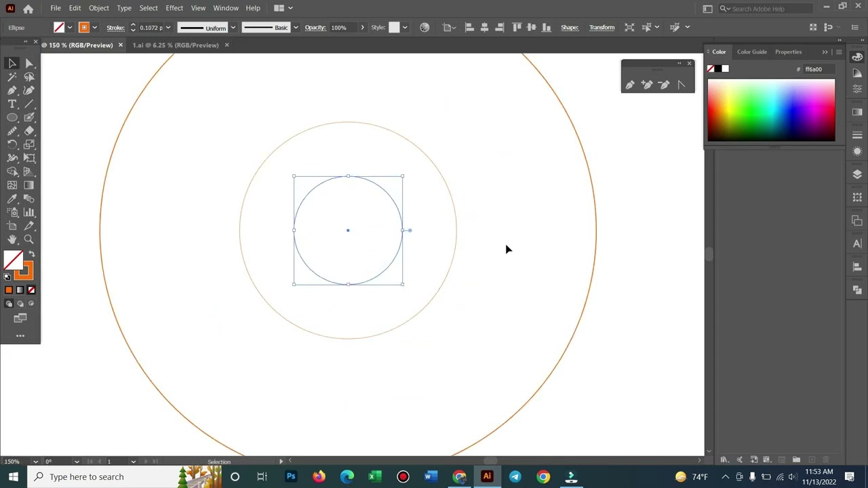Swap fill and stroke arrows

(x=31, y=254)
